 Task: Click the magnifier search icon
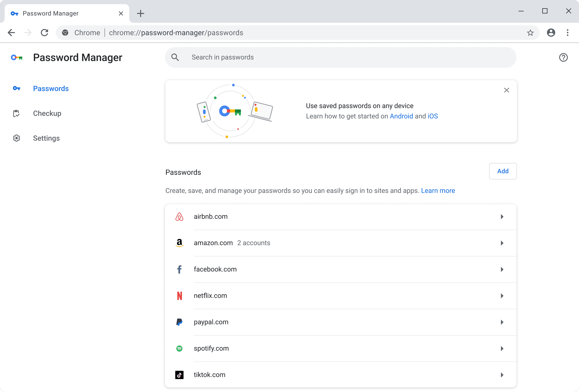coord(175,57)
